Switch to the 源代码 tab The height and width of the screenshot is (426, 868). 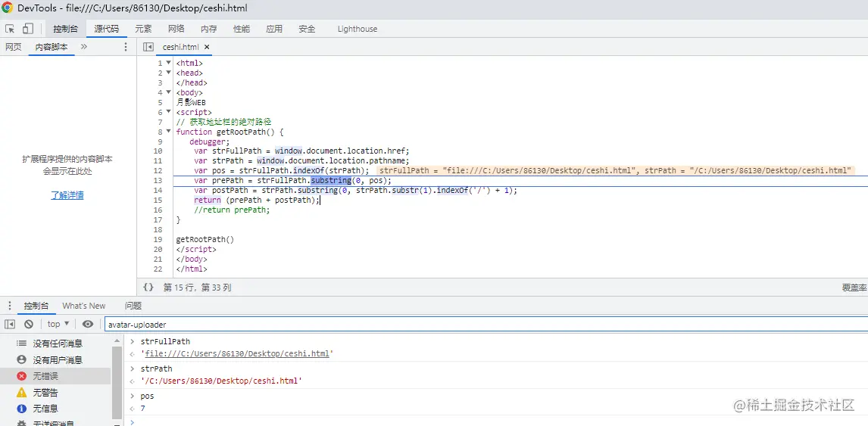(x=106, y=29)
